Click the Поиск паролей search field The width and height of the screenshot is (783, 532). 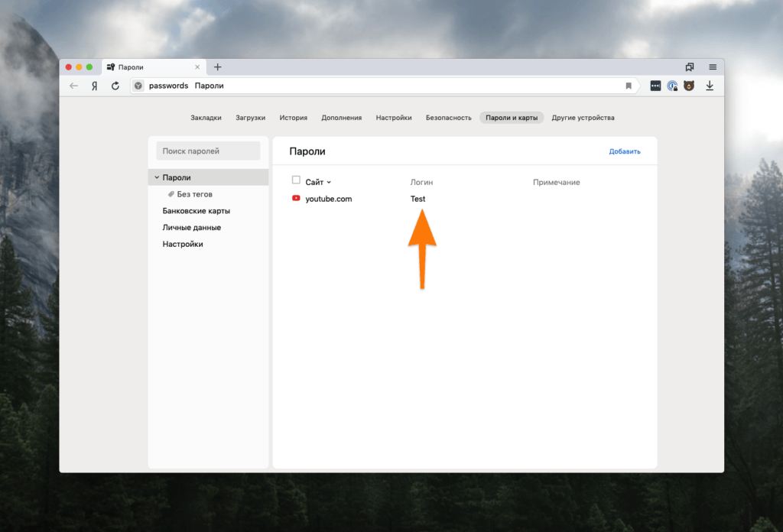[208, 151]
